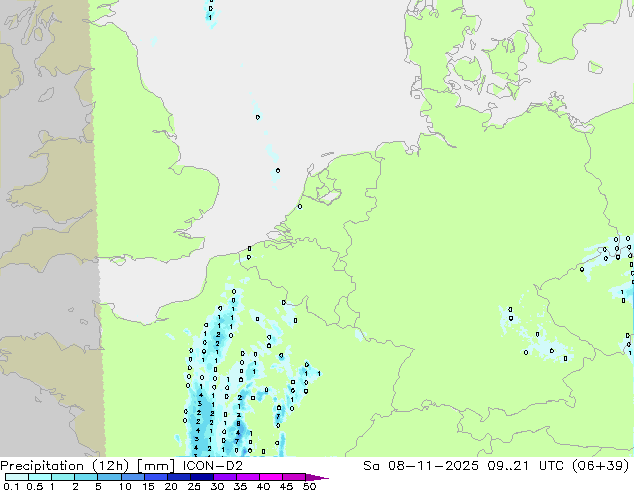Image resolution: width=634 pixels, height=490 pixels.
Task: Click the 0.5–1 mm legend color swatch
Action: (40, 477)
